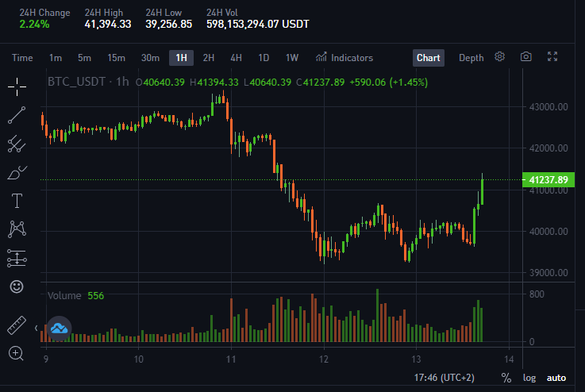Screen dimensions: 585x392
Task: Click the 39000.00 price axis label
Action: click(548, 273)
